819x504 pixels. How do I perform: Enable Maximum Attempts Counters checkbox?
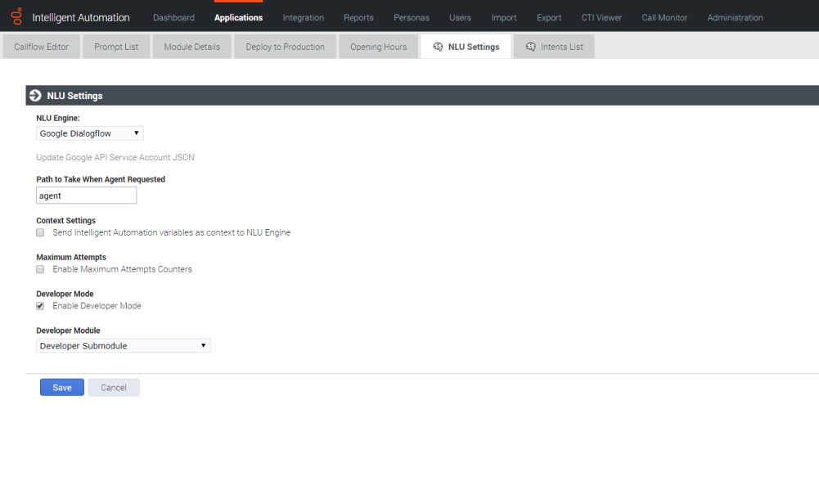coord(40,269)
